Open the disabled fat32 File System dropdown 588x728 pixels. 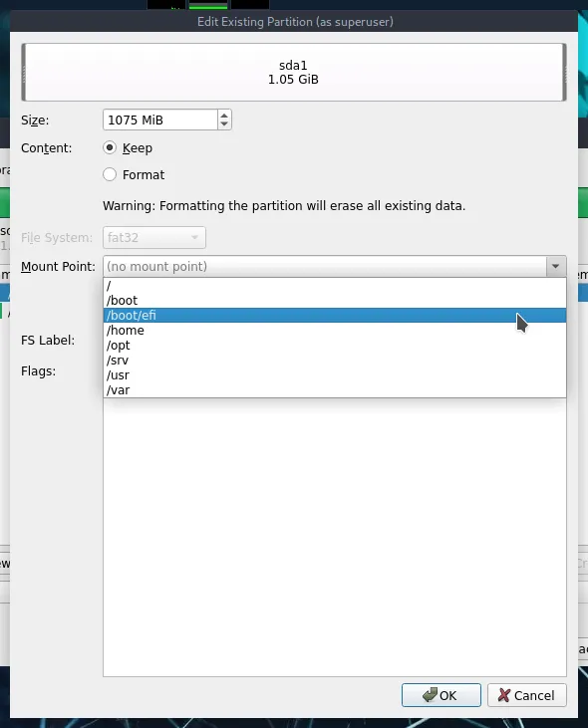pyautogui.click(x=154, y=238)
